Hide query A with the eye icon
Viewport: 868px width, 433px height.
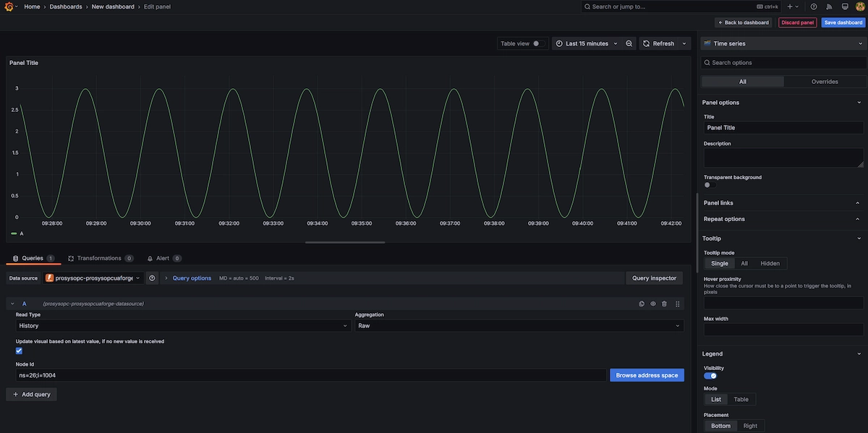pos(651,302)
